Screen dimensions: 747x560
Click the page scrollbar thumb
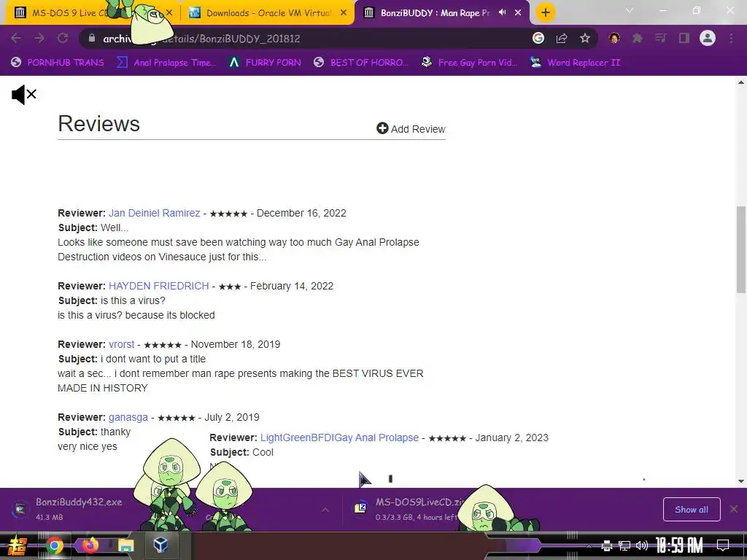tap(741, 249)
